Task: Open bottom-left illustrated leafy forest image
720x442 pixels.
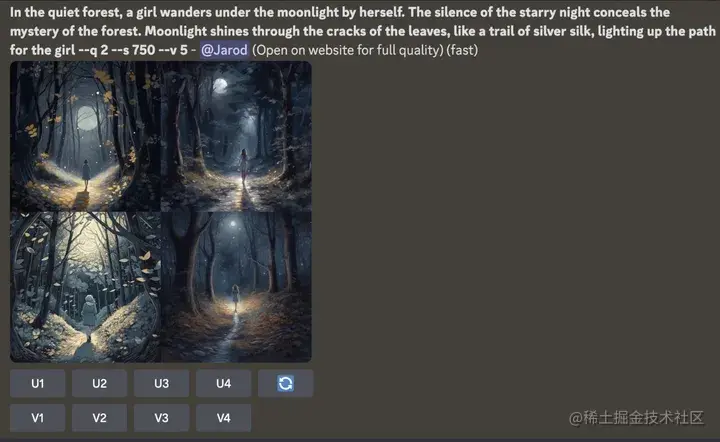Action: click(85, 287)
